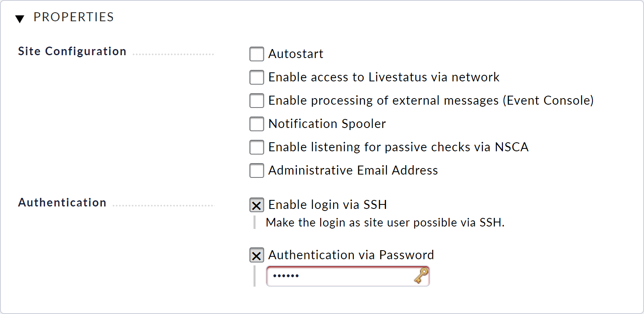Screen dimensions: 644x314
Task: Tick the Notification Spooler checkbox
Action: point(257,124)
